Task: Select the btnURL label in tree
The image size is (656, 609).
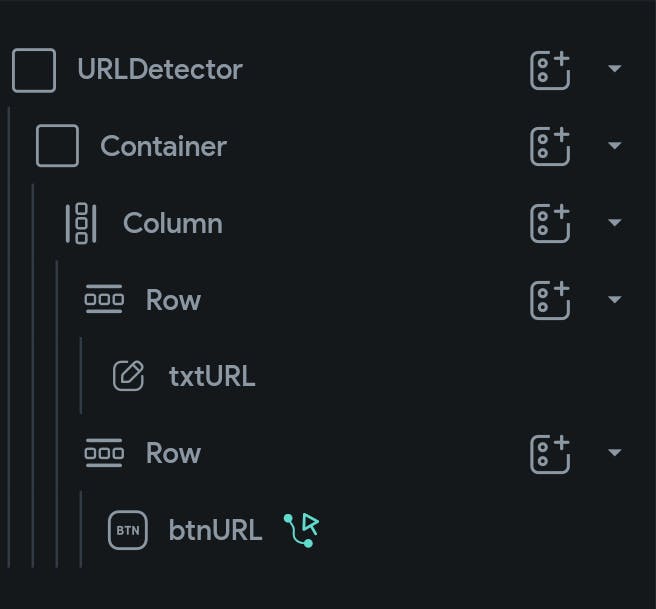Action: [215, 530]
